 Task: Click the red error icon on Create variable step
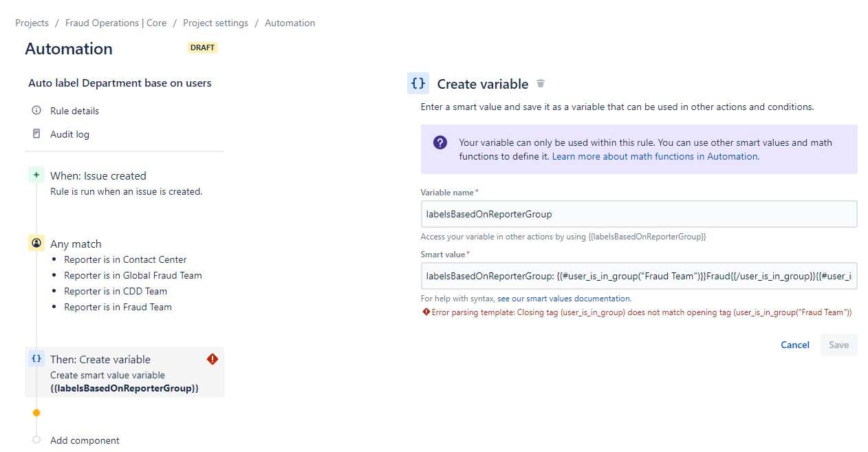[x=212, y=359]
